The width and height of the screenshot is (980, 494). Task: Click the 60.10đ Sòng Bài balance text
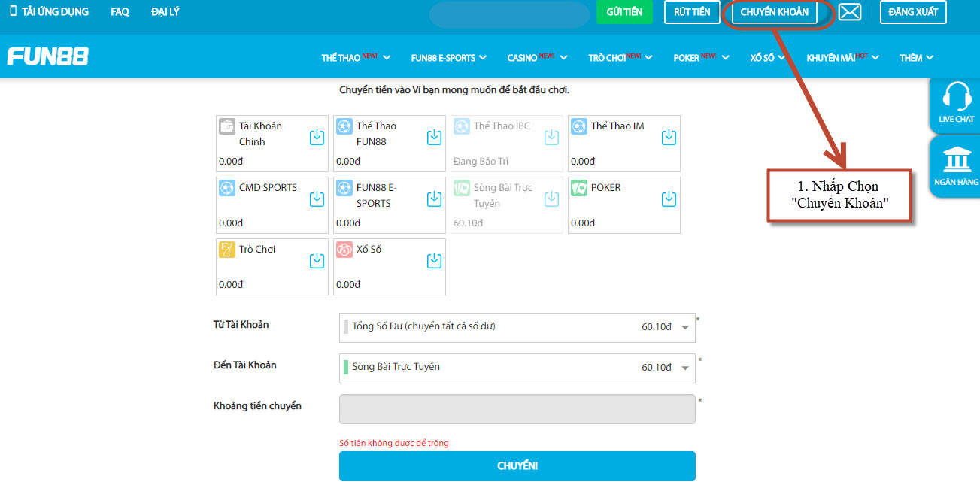[468, 223]
